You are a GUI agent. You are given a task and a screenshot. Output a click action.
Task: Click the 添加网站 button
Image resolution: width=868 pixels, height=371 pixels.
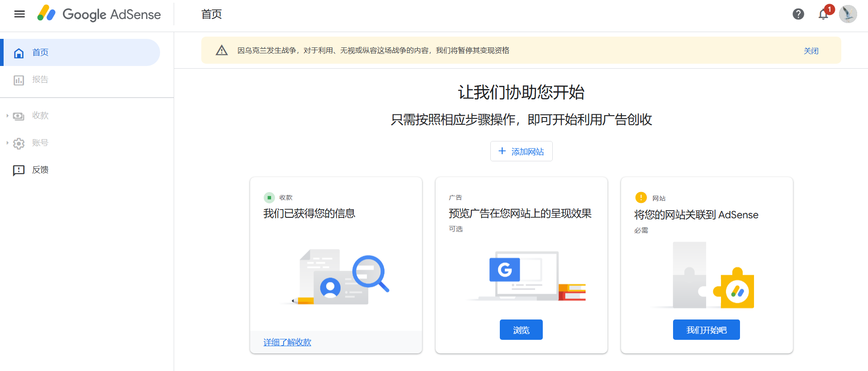click(x=521, y=151)
